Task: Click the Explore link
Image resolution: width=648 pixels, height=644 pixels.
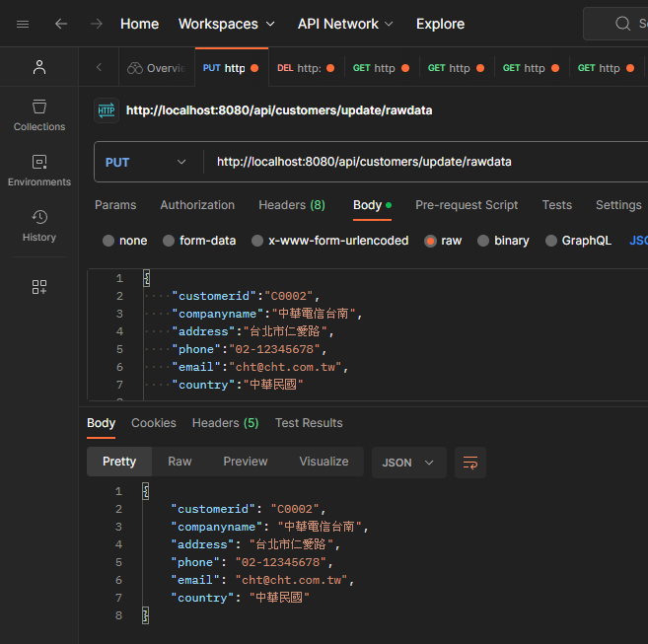Action: [440, 24]
